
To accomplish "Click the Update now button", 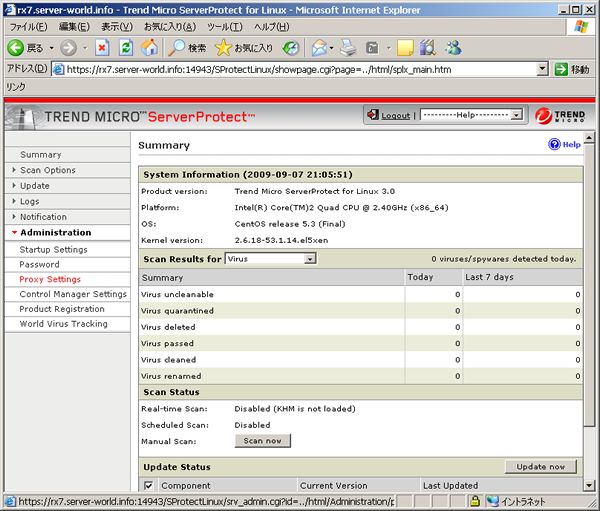I will click(x=541, y=467).
